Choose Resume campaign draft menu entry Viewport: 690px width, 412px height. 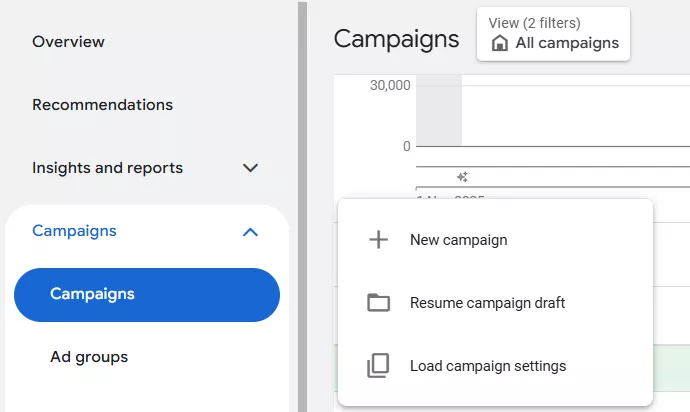487,303
